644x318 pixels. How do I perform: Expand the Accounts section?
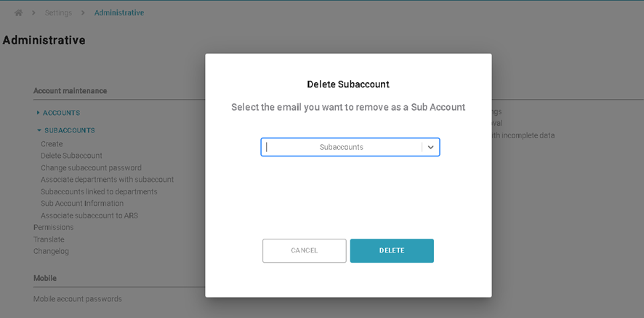pyautogui.click(x=61, y=113)
